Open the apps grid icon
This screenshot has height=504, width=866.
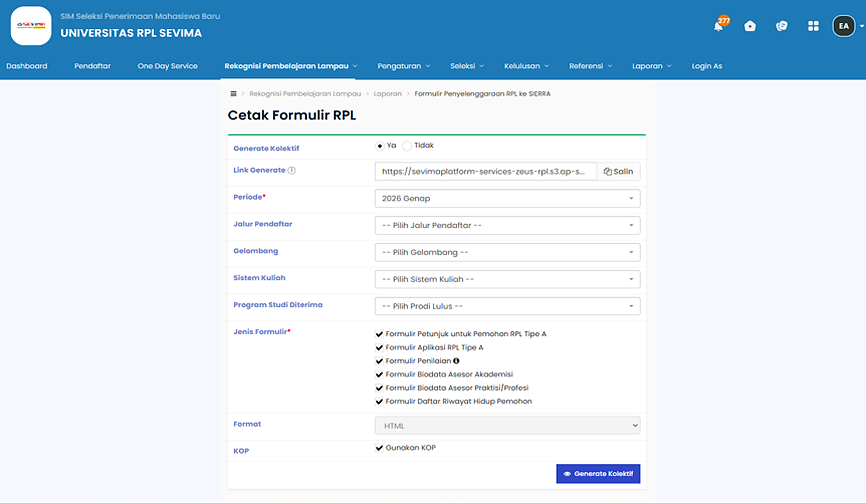pyautogui.click(x=813, y=26)
